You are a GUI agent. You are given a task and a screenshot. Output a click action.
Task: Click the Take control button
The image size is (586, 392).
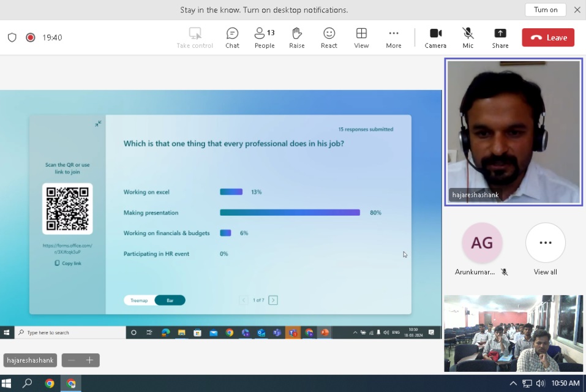pyautogui.click(x=195, y=38)
